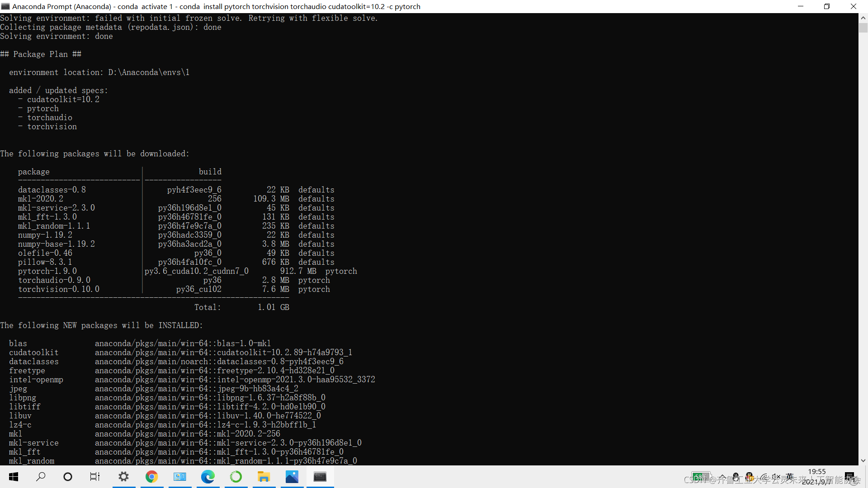Screen dimensions: 868x488
Task: Toggle the input language indicator 英
Action: [790, 477]
